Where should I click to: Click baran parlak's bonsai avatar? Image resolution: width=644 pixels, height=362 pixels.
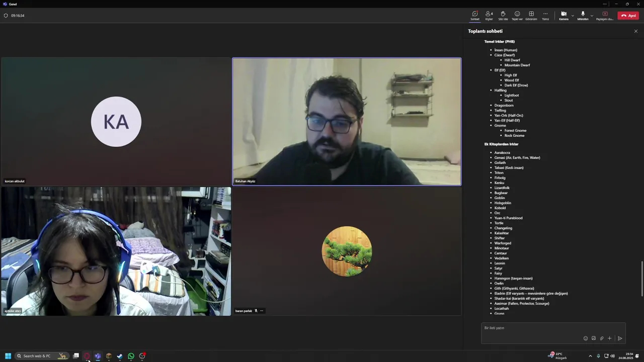click(x=347, y=251)
